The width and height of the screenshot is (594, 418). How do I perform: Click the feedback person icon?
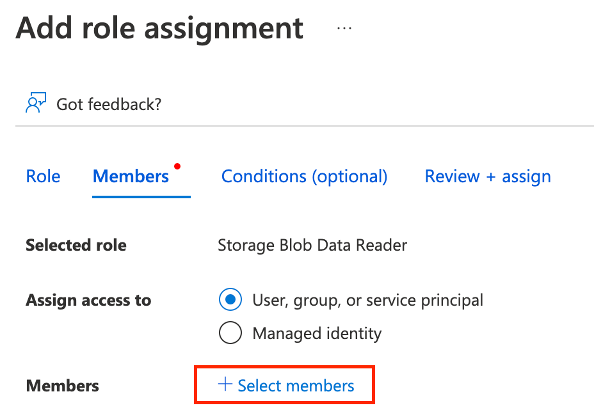[36, 103]
